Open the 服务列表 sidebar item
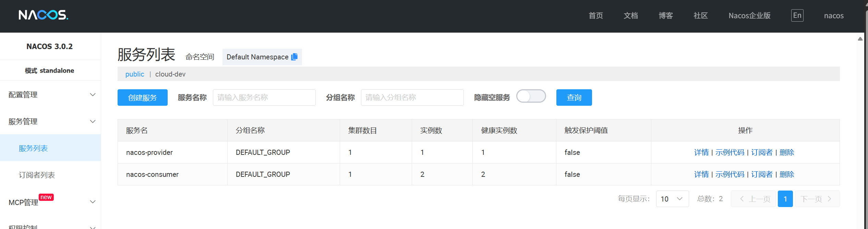 [x=50, y=148]
